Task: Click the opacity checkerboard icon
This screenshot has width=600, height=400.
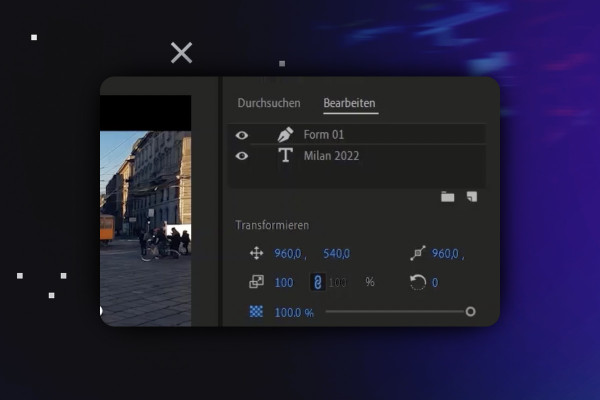Action: (x=256, y=312)
